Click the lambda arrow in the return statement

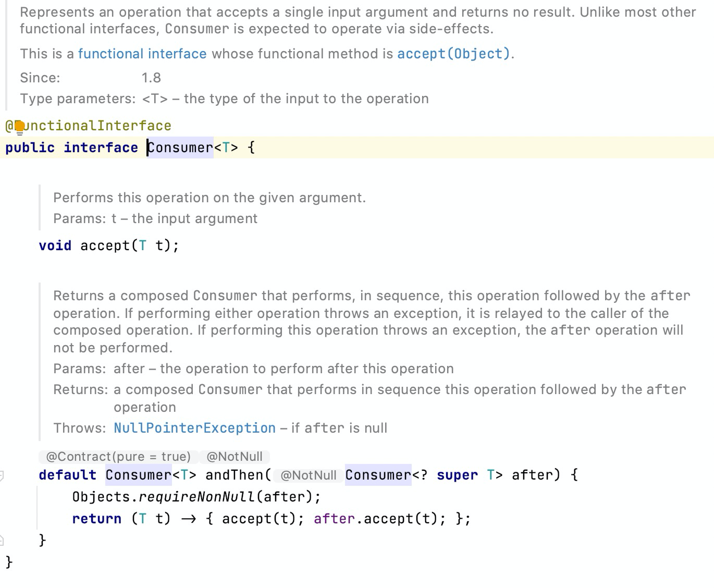[188, 519]
